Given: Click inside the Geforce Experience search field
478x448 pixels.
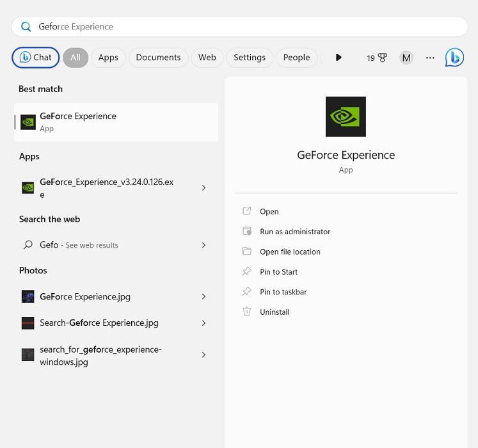Looking at the screenshot, I should [239, 27].
